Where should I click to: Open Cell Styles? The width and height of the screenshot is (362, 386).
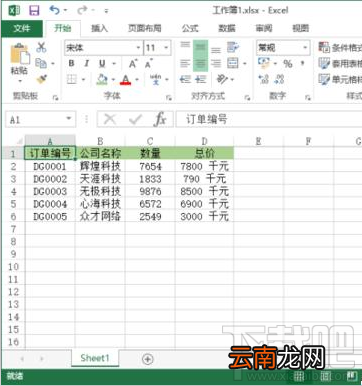pos(340,79)
